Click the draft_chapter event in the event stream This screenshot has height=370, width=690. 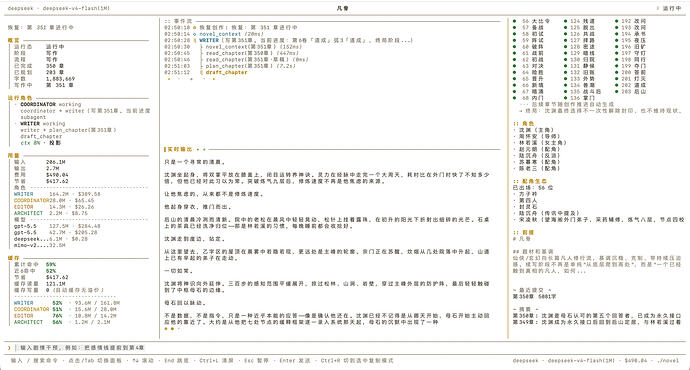(226, 72)
